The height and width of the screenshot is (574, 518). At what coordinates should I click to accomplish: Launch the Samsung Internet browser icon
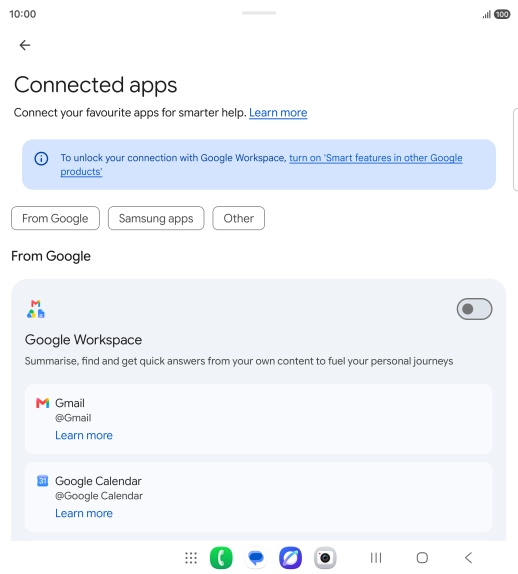[291, 558]
